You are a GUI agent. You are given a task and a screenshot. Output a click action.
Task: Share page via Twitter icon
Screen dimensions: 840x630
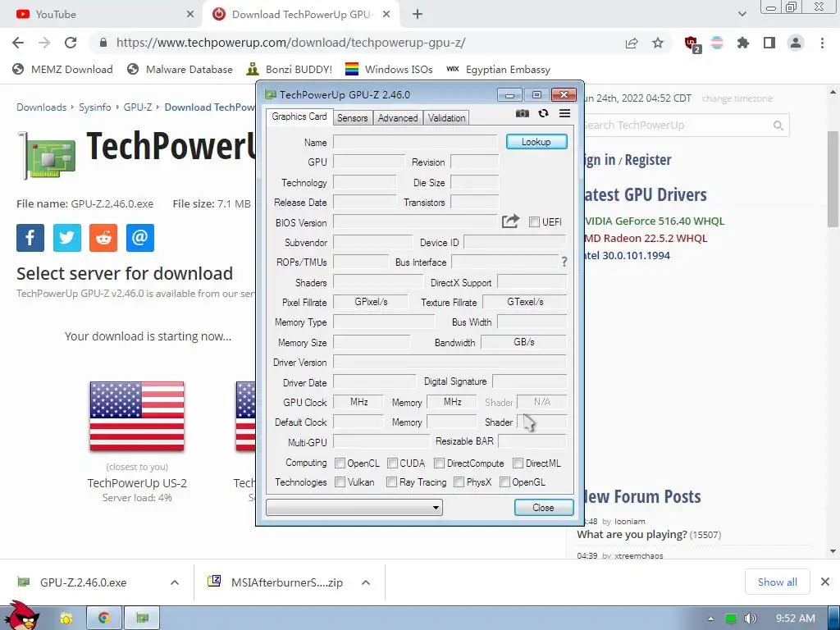[x=67, y=237]
